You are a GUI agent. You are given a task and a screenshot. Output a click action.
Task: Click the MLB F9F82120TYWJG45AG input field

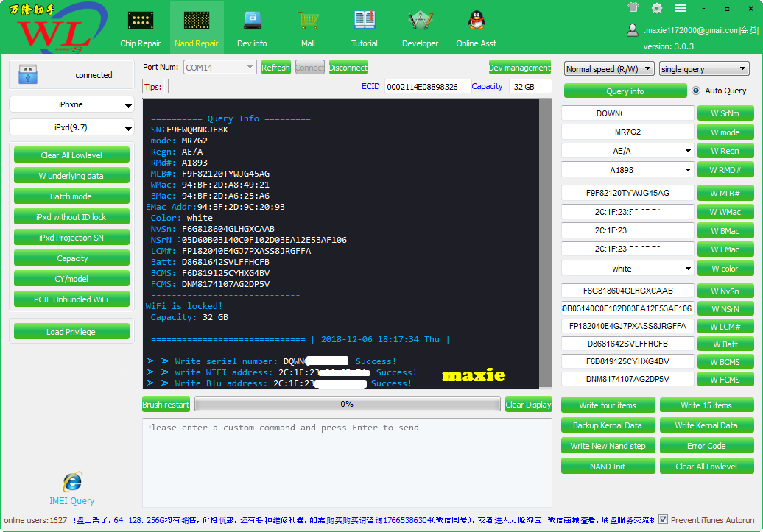coord(627,193)
